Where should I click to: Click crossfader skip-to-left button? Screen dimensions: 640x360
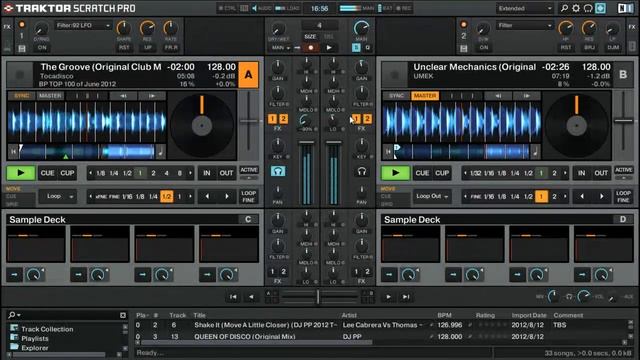point(233,297)
